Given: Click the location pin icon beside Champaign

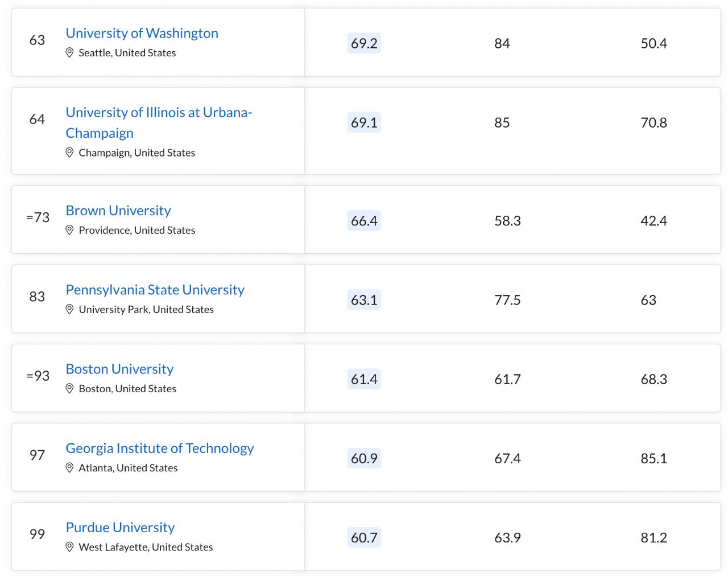Looking at the screenshot, I should coord(69,153).
